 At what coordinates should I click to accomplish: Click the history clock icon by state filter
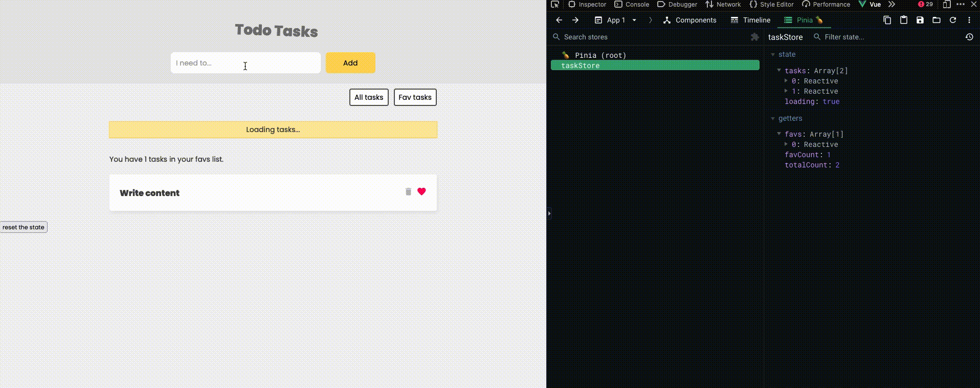coord(969,37)
